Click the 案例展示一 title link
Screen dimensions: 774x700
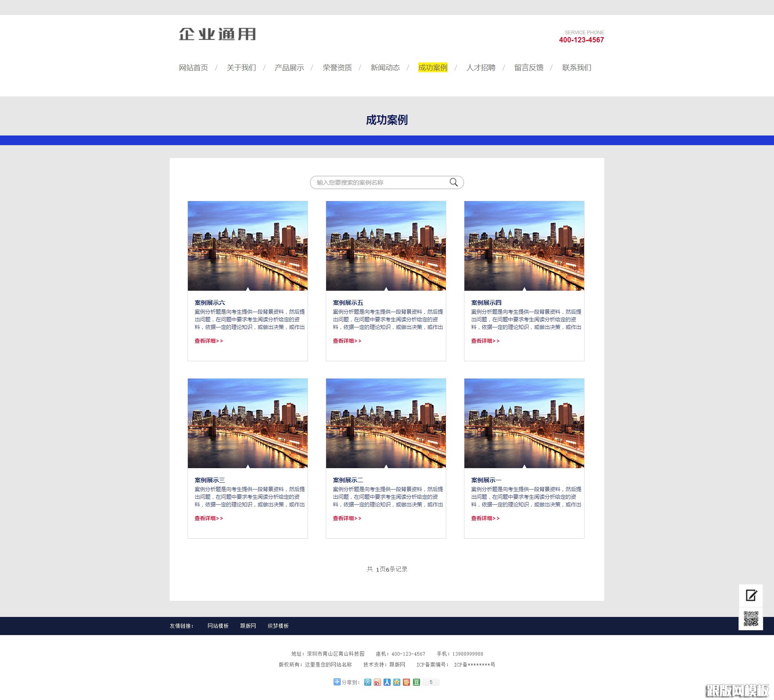(486, 480)
